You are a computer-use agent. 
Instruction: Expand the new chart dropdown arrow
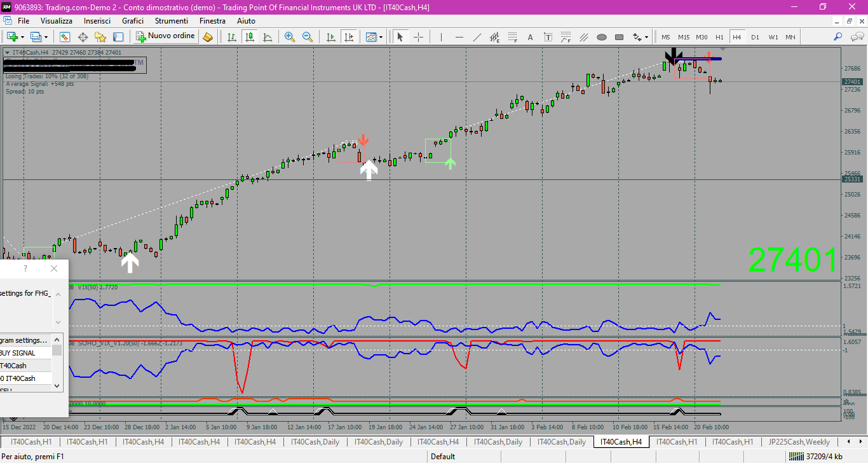tap(22, 37)
